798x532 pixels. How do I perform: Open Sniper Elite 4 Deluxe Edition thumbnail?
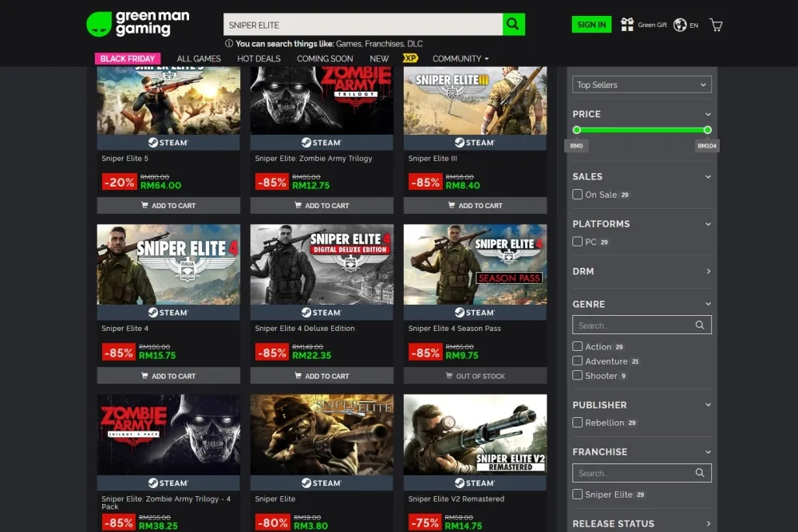tap(322, 265)
